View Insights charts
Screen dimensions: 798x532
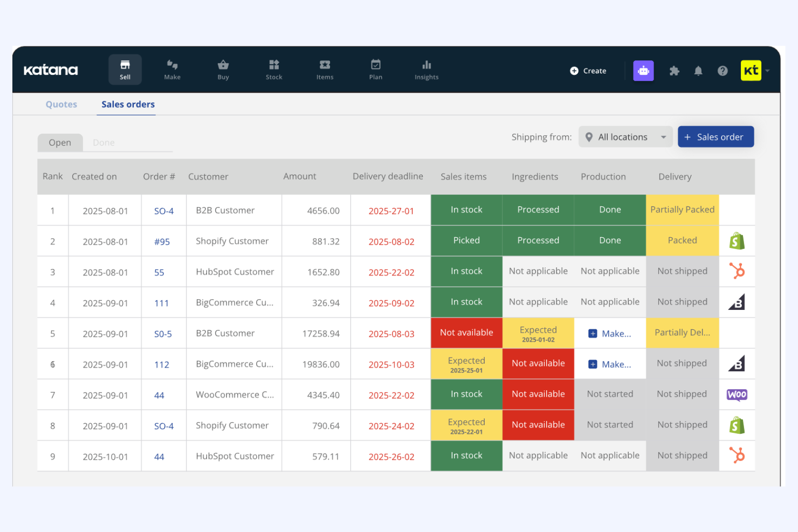426,70
